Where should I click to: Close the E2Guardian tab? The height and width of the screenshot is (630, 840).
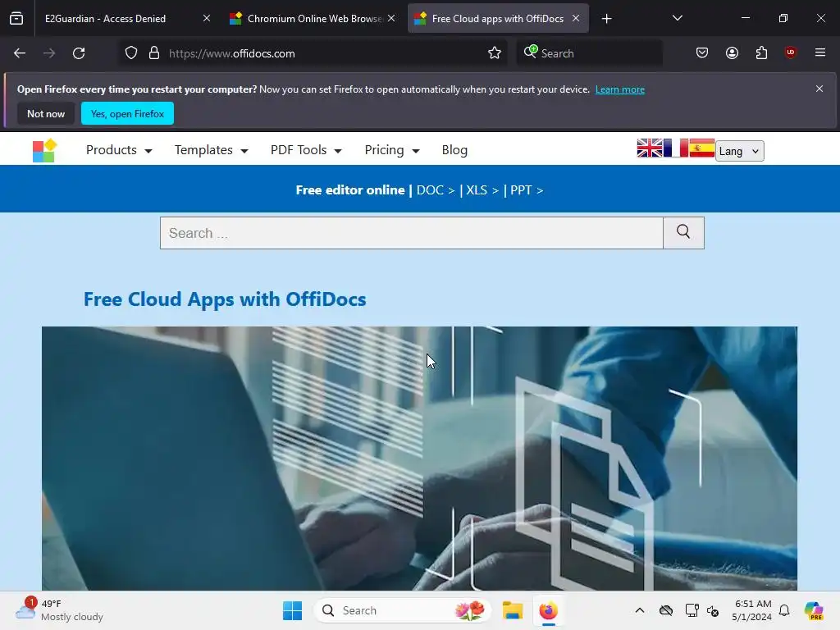[207, 18]
